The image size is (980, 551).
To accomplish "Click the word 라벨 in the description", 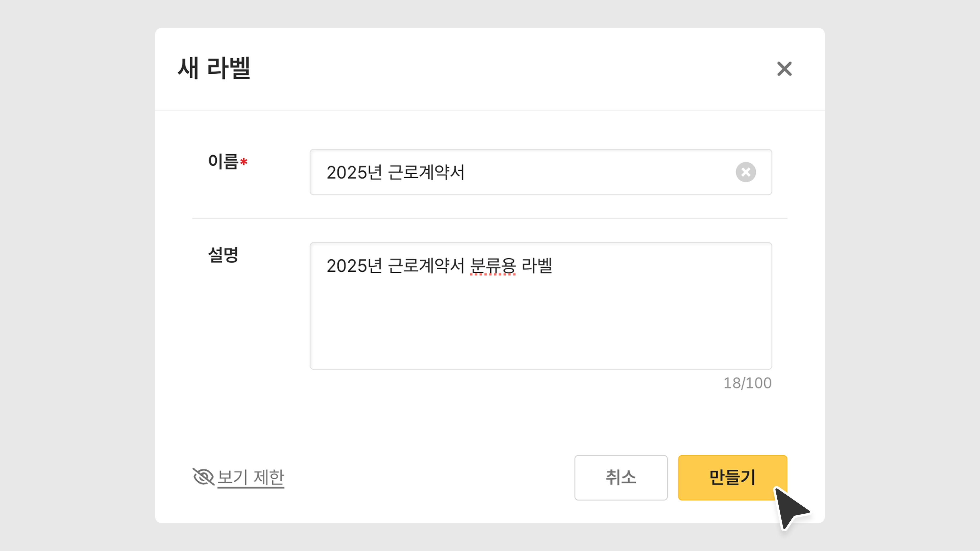I will [536, 266].
